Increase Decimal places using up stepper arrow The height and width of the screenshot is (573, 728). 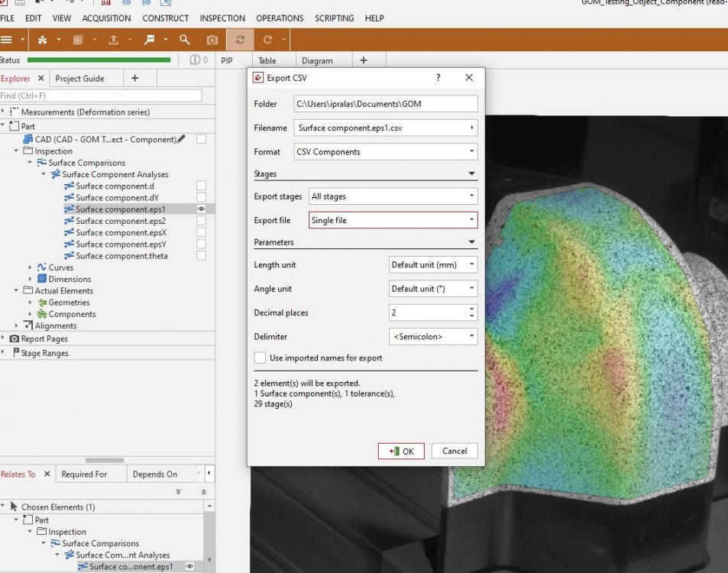[x=471, y=309]
